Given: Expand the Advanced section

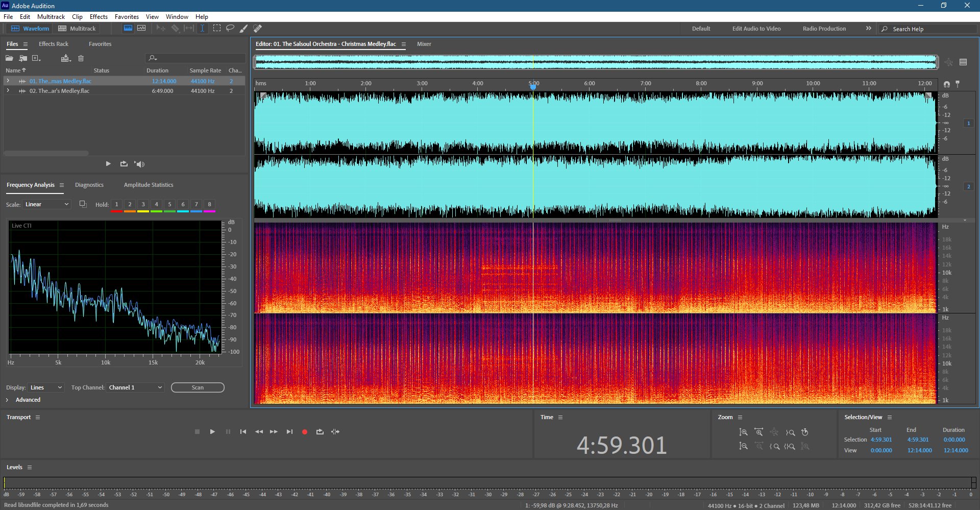Looking at the screenshot, I should [x=7, y=400].
